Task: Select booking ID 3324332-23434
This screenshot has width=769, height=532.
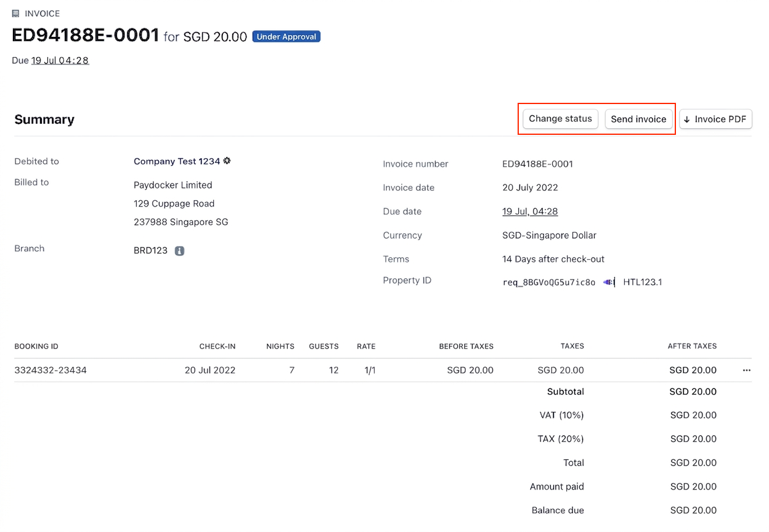Action: pyautogui.click(x=51, y=370)
